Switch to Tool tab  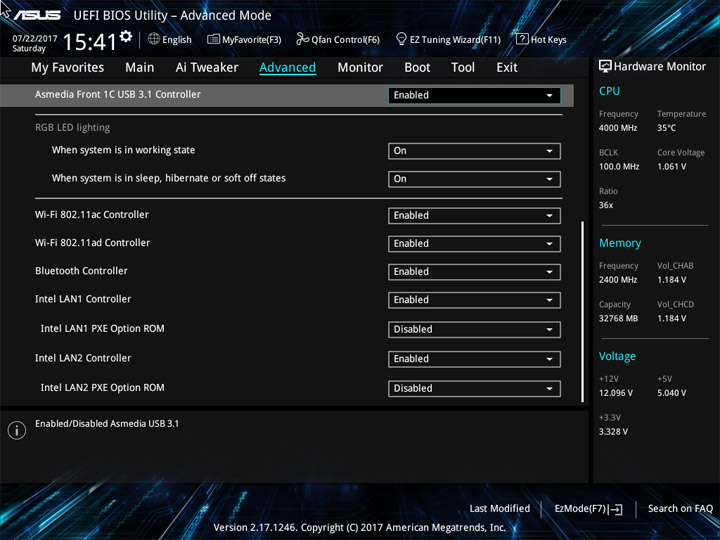(463, 68)
